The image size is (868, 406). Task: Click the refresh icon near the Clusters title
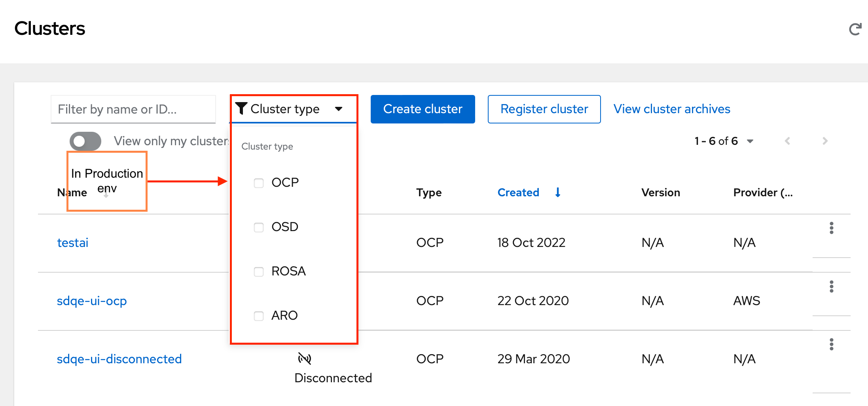tap(855, 29)
